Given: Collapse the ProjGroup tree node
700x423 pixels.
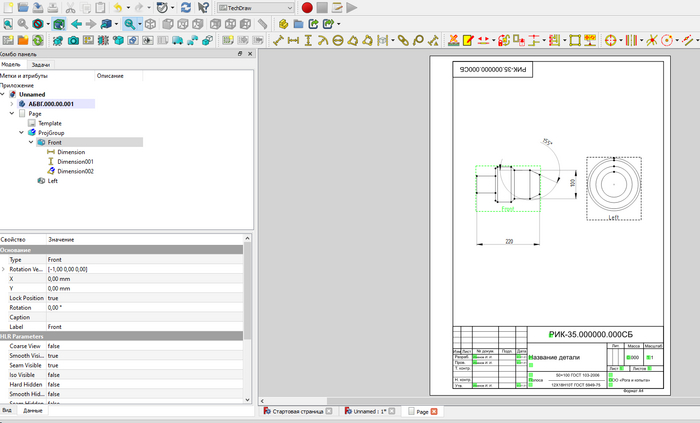Looking at the screenshot, I should pos(21,132).
